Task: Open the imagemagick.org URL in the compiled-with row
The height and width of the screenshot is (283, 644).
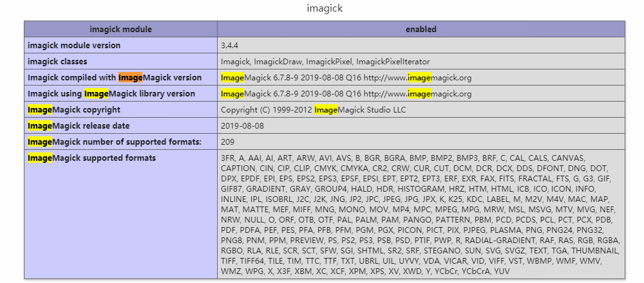Action: 417,78
